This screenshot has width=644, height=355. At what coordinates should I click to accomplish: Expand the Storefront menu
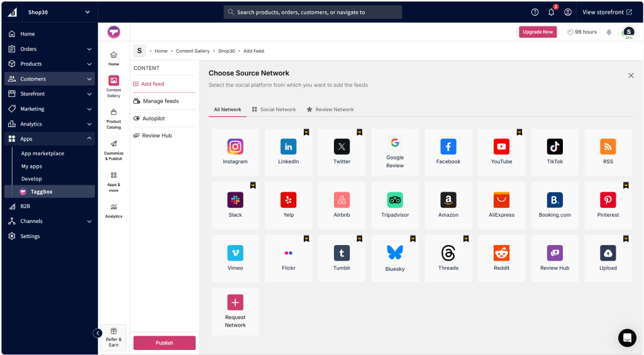coord(49,94)
